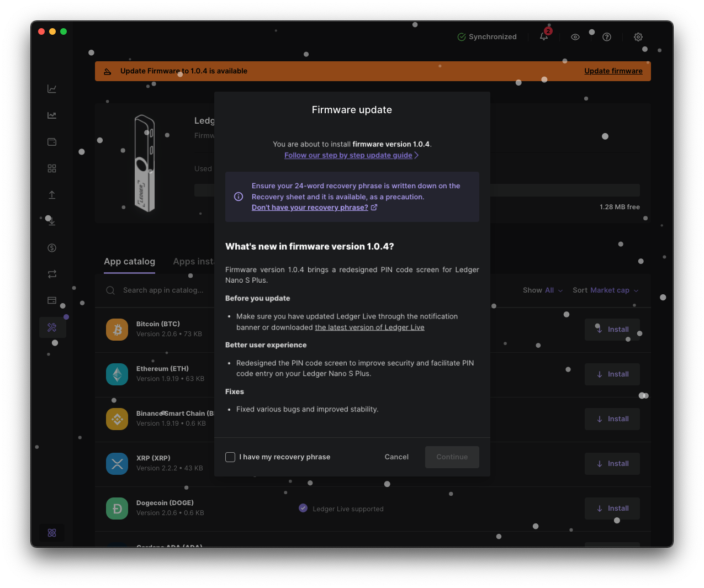Screen dimensions: 704x588
Task: Open the help question mark icon
Action: [x=607, y=37]
